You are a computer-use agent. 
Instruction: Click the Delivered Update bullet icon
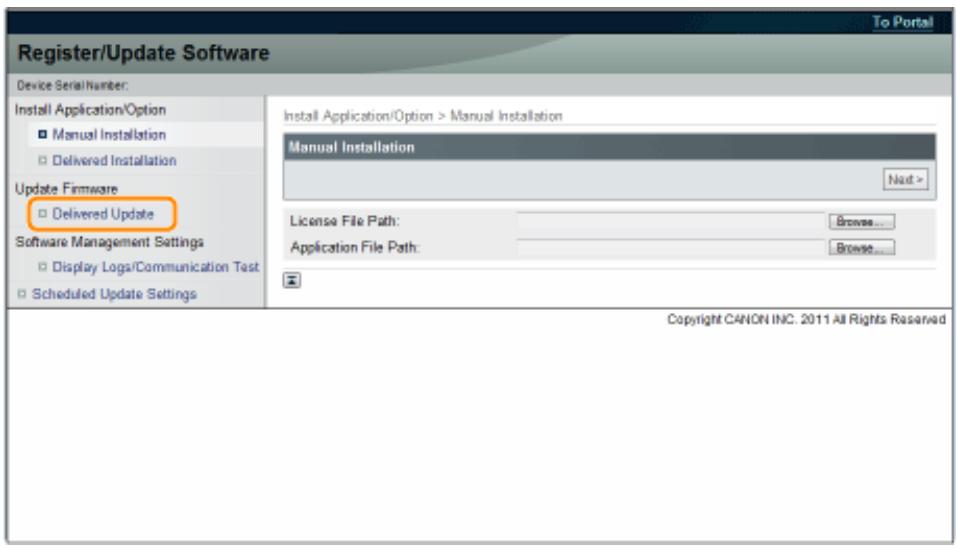tap(42, 214)
